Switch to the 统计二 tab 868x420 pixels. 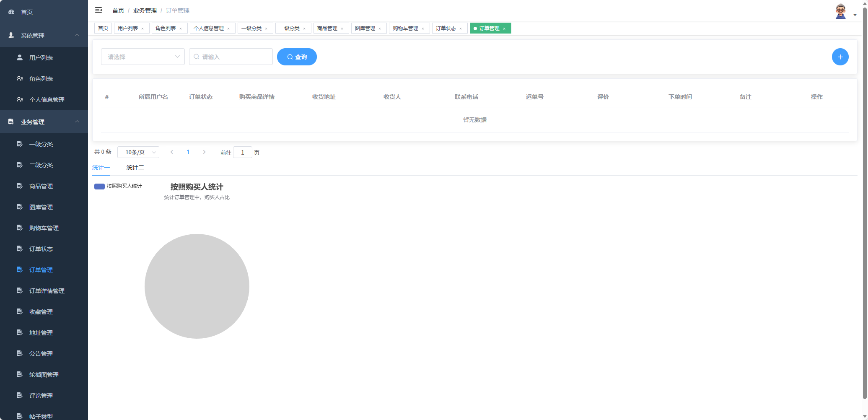pyautogui.click(x=135, y=168)
